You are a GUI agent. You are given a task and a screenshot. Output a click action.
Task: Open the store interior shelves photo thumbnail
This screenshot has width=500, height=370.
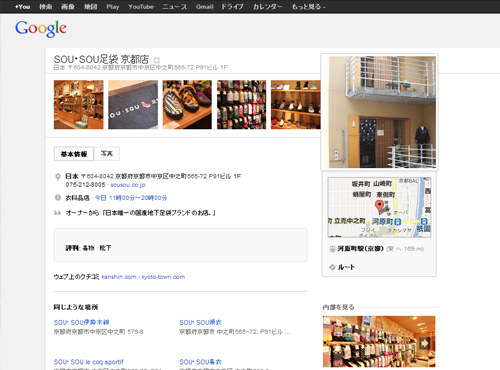(79, 104)
